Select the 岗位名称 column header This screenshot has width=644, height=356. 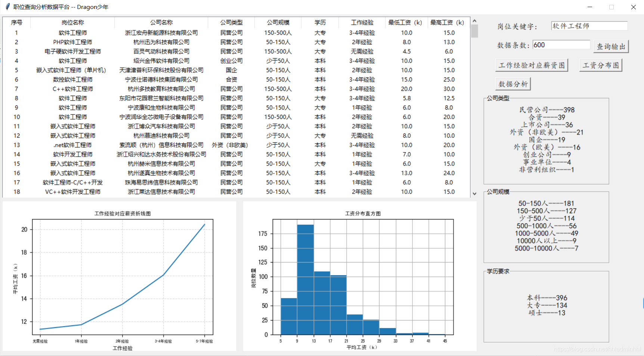pos(72,22)
